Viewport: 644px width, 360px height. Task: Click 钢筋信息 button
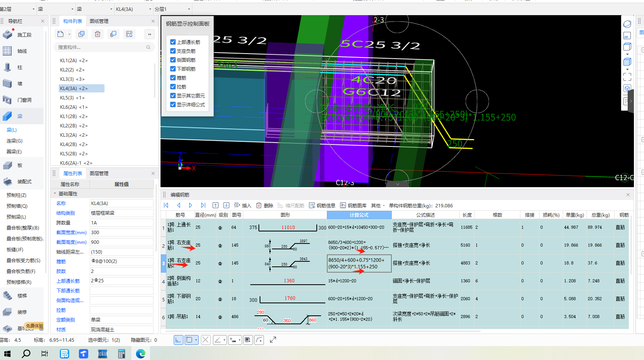point(322,205)
